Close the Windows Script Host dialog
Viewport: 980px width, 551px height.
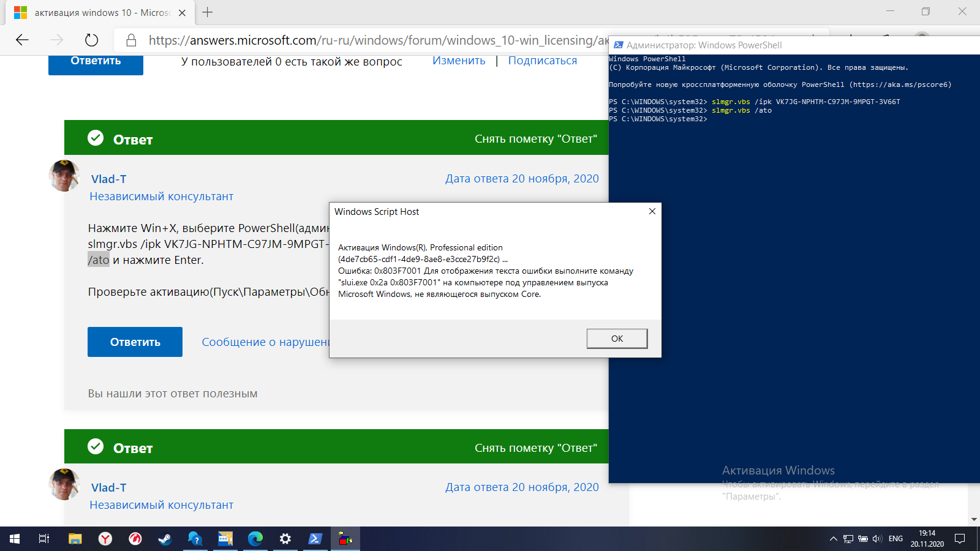(652, 211)
